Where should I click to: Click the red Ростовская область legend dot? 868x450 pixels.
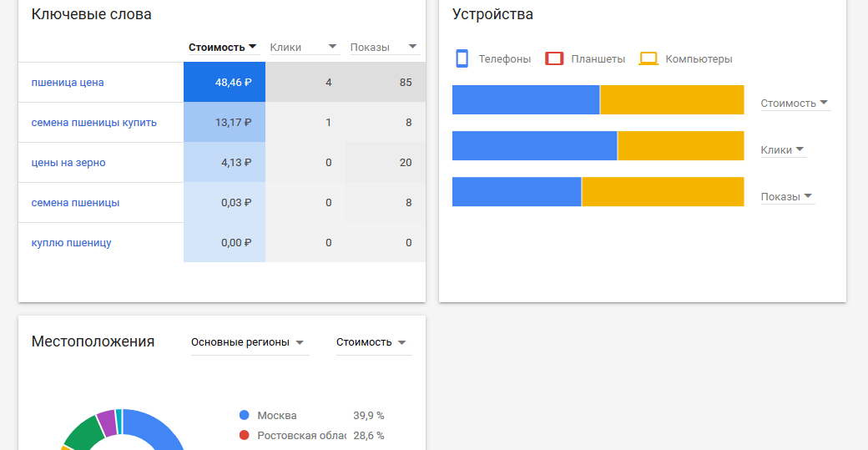coord(245,435)
